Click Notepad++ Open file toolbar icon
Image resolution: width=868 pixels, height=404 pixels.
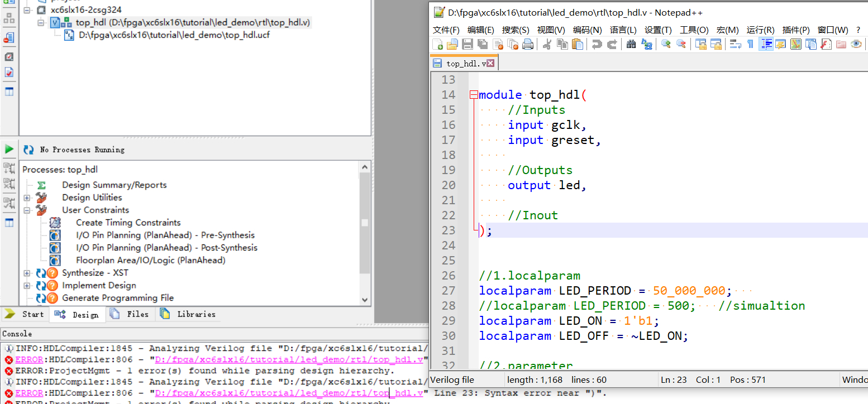452,45
